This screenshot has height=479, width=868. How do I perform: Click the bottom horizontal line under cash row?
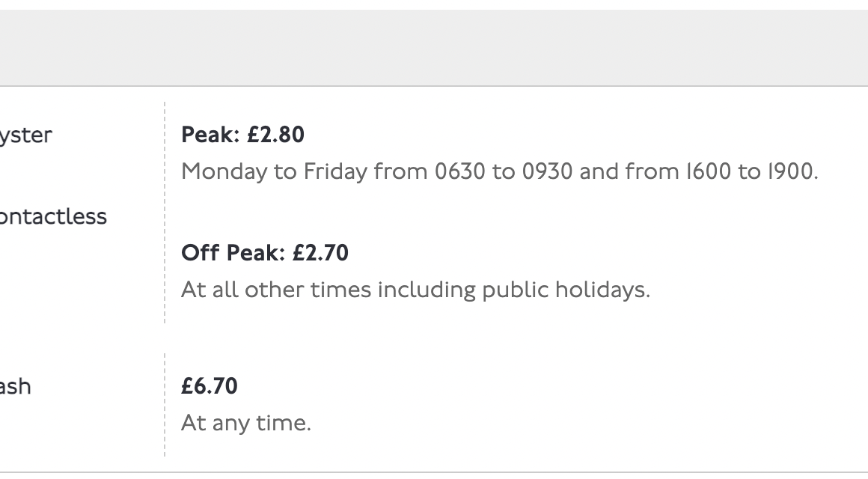(x=434, y=472)
